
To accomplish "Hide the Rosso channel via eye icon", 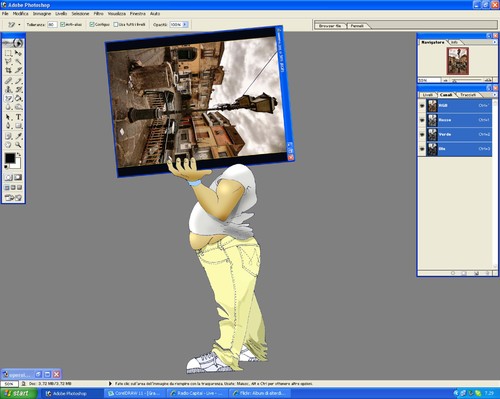I will pos(422,120).
